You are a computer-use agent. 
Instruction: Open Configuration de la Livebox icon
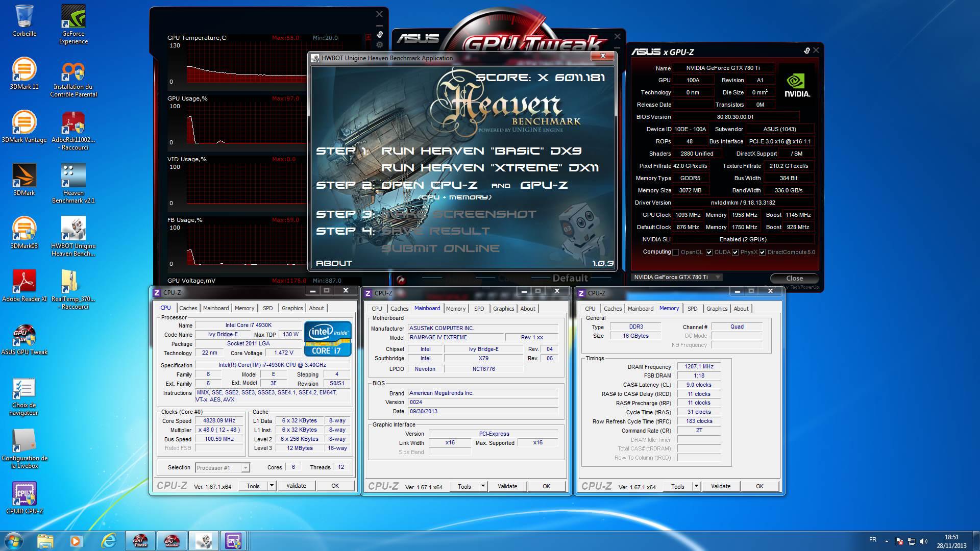pos(24,449)
